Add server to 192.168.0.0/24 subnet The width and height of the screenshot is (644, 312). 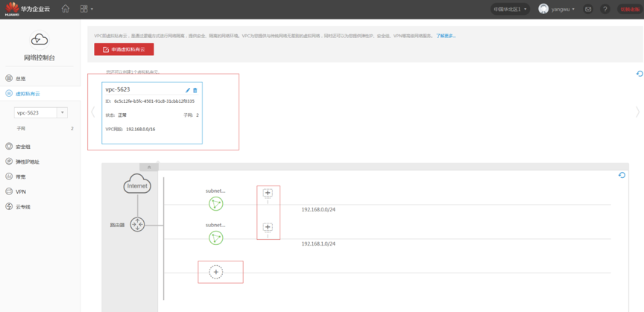[x=268, y=193]
